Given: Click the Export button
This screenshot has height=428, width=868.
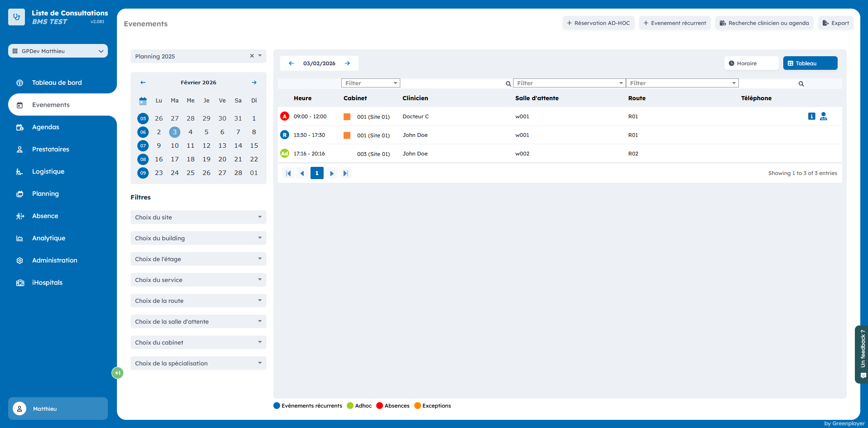Looking at the screenshot, I should point(835,23).
